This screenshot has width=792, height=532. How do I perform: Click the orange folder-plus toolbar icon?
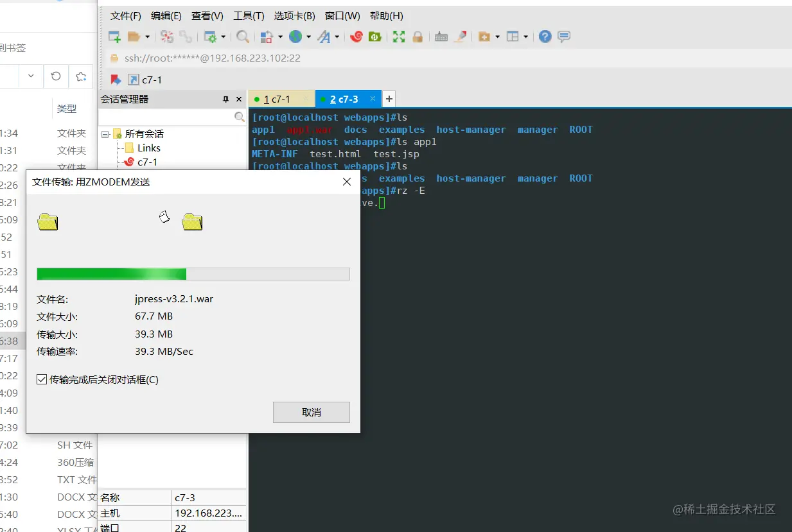point(484,37)
